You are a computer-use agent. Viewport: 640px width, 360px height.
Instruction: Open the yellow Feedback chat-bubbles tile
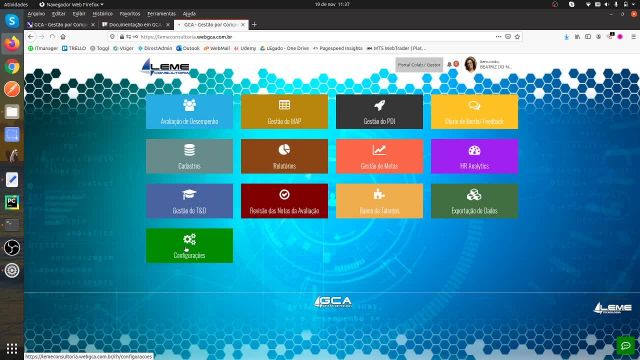tap(474, 112)
